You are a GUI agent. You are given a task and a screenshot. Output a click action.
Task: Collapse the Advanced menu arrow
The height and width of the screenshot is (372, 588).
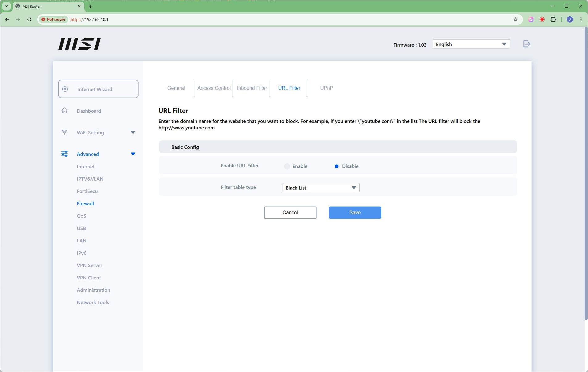tap(133, 154)
